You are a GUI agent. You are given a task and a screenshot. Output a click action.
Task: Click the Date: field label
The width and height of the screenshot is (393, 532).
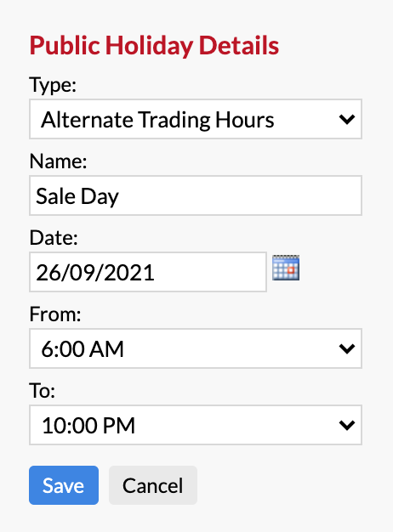54,237
